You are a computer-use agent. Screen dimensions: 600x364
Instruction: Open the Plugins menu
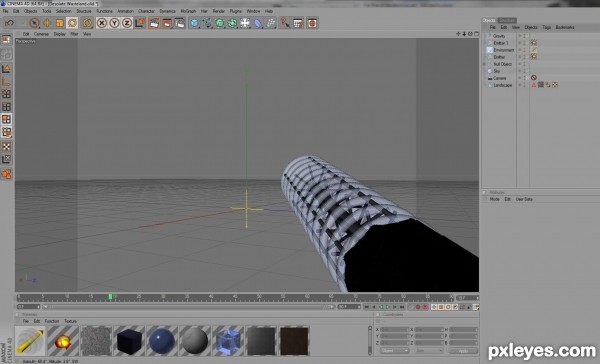[235, 11]
